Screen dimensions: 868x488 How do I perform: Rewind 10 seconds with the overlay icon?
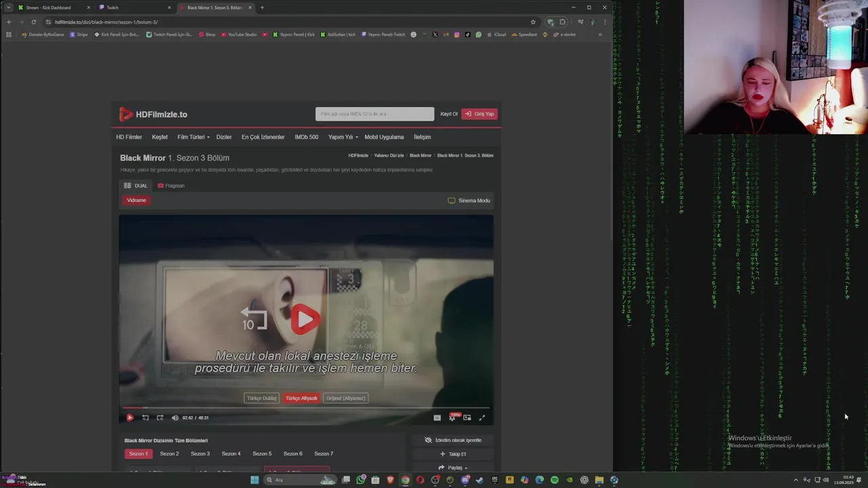[x=254, y=319]
